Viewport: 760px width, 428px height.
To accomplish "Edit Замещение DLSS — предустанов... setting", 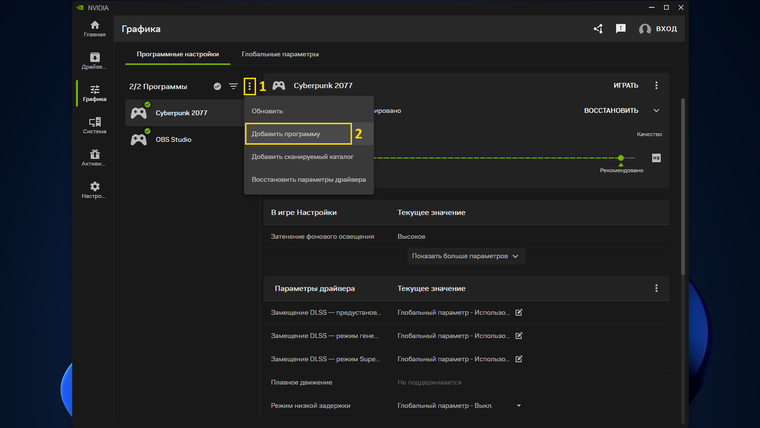I will tap(519, 313).
